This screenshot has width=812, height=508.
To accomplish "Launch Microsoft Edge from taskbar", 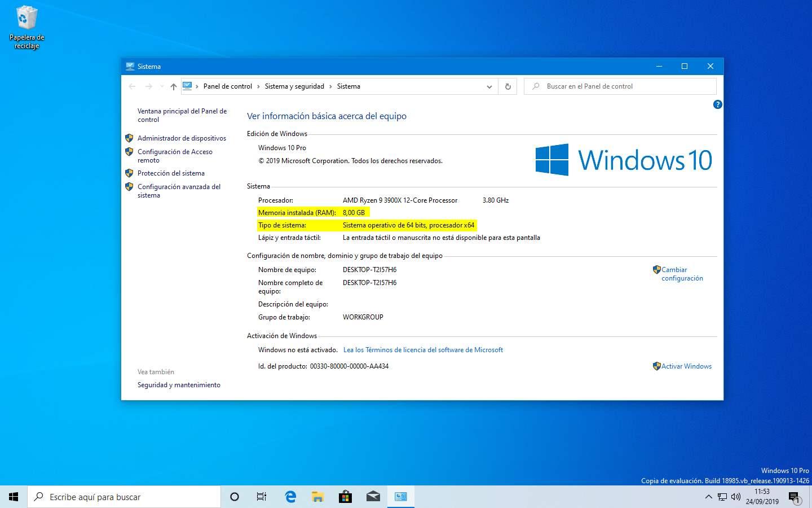I will 290,497.
